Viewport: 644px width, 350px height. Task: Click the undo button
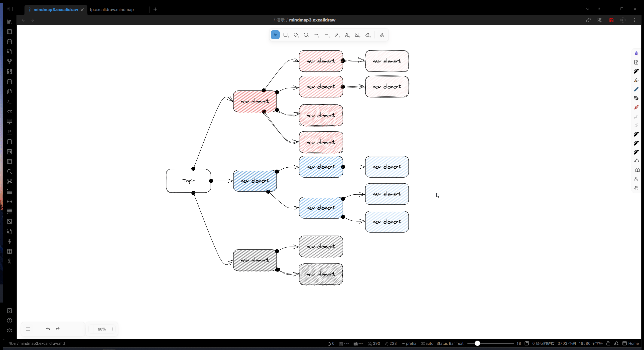point(48,329)
